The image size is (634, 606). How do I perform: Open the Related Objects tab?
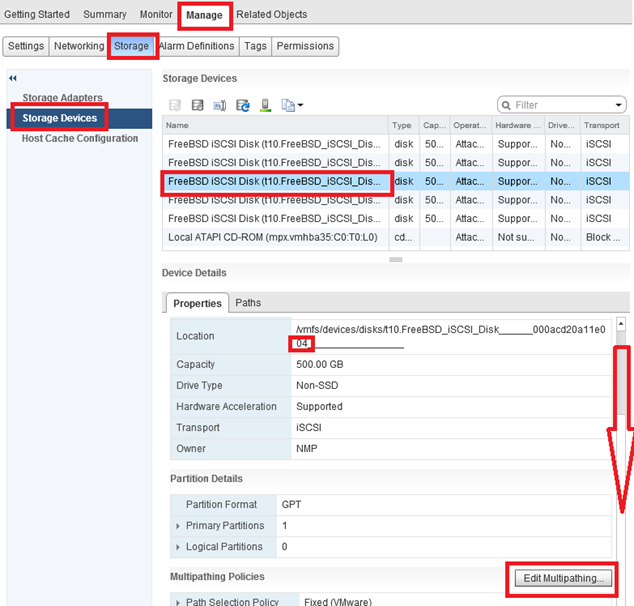(271, 15)
